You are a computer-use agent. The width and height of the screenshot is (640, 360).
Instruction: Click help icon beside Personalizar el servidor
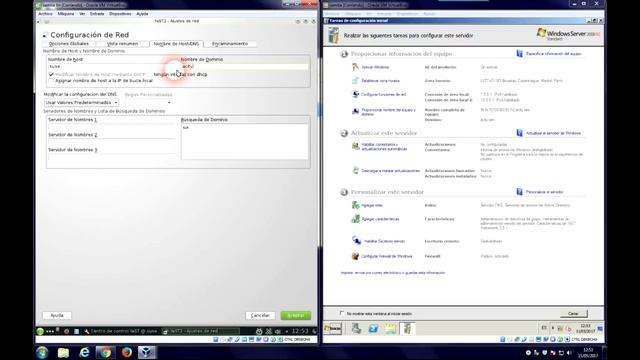pyautogui.click(x=520, y=191)
